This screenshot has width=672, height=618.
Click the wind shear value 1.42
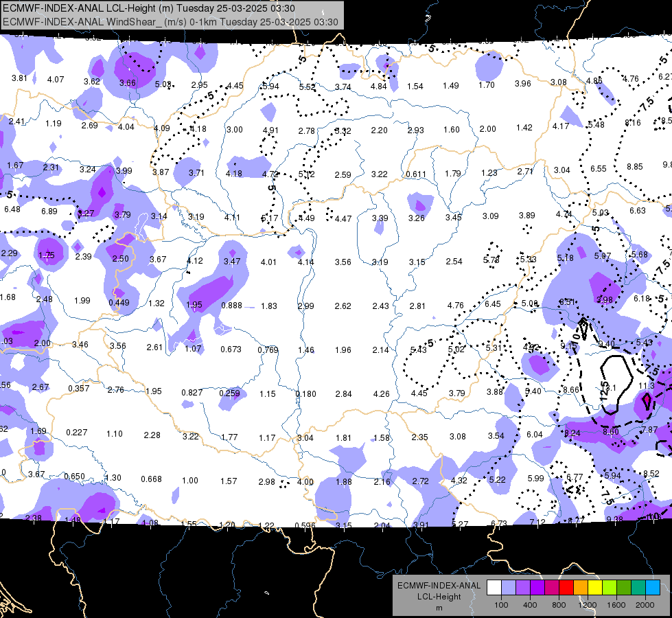524,127
